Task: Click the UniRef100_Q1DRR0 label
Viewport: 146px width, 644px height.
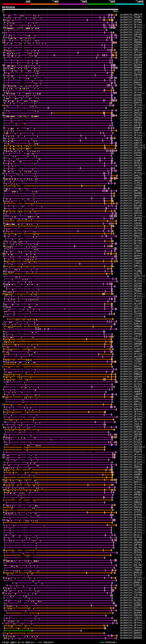Action: [131, 605]
